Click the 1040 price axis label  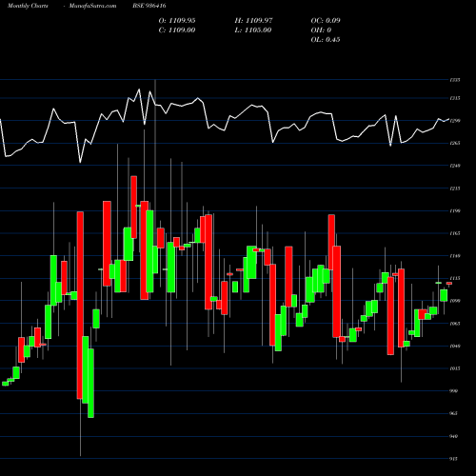click(x=455, y=347)
